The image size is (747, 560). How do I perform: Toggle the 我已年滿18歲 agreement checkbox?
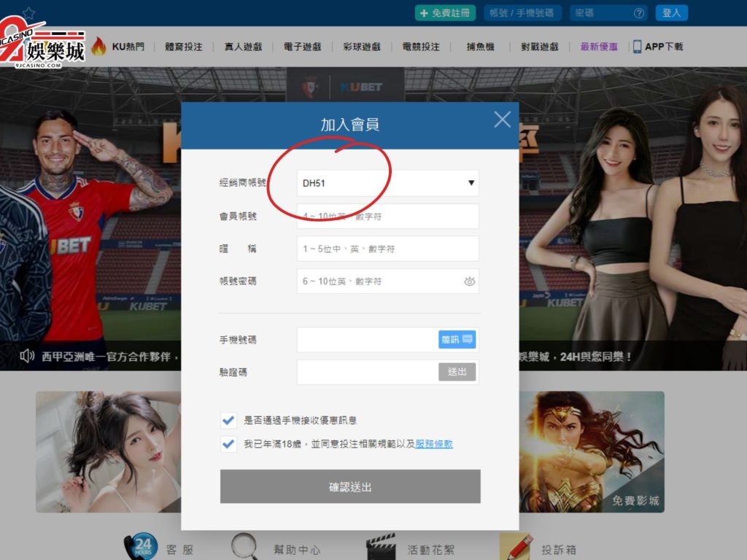click(228, 443)
